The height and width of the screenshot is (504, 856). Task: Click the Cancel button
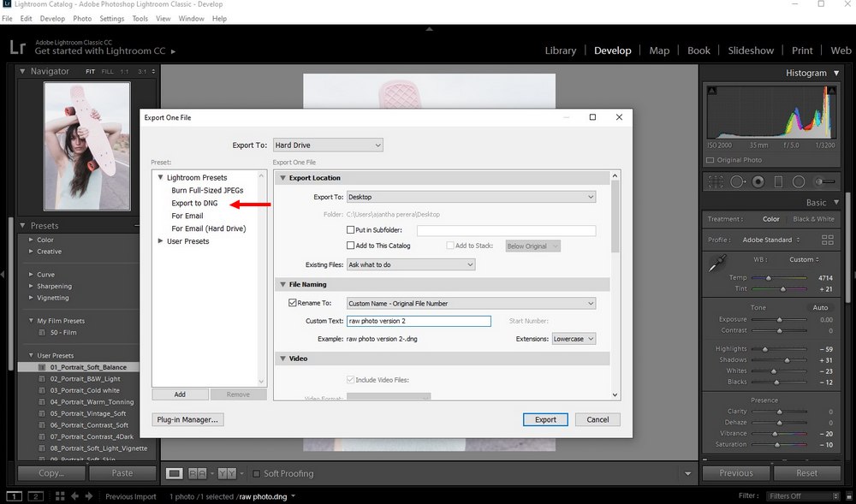(x=597, y=419)
